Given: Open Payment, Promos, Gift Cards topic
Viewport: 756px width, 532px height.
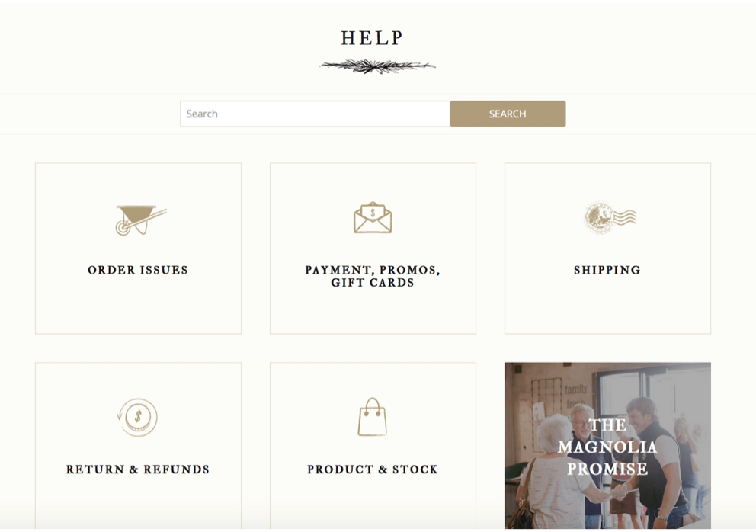Looking at the screenshot, I should (373, 277).
